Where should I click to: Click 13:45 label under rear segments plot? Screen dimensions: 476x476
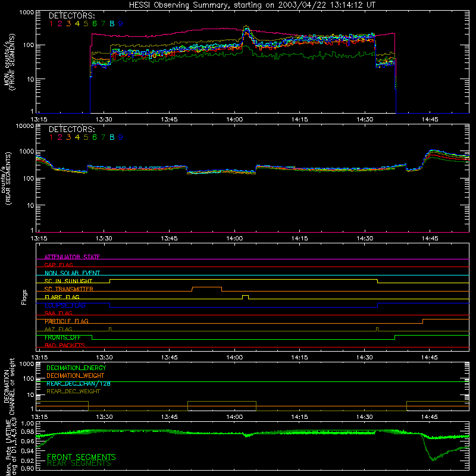pyautogui.click(x=169, y=239)
